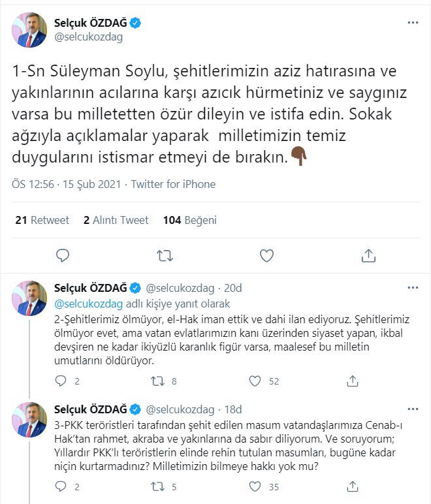Retweet the reply with 8 retweets

tap(158, 381)
